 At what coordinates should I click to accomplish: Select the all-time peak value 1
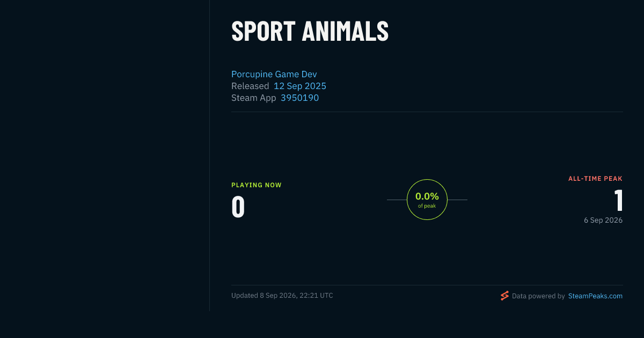tap(618, 201)
